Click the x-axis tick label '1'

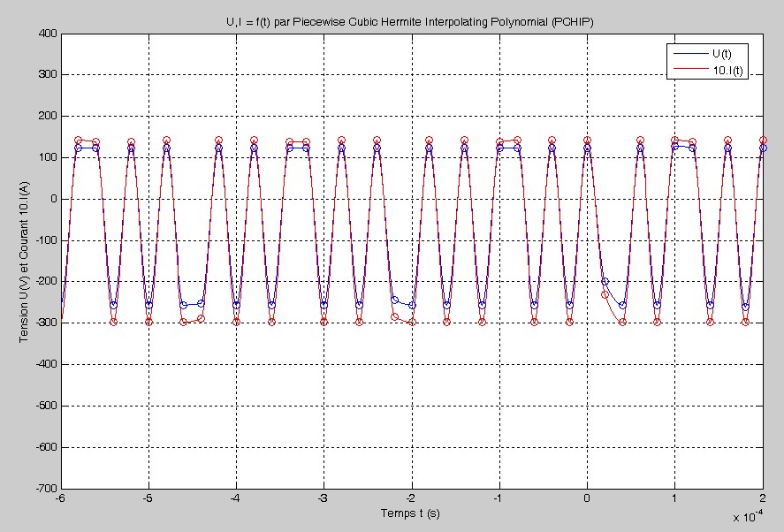[675, 498]
